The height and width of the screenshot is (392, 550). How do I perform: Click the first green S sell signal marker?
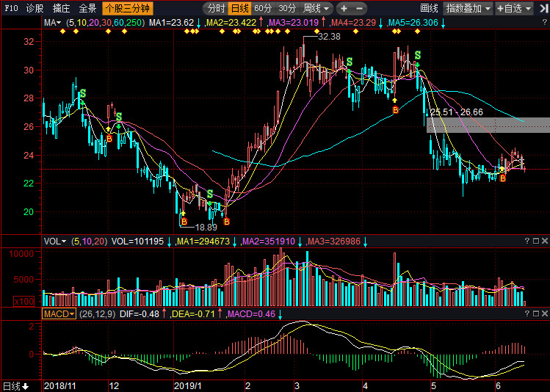point(82,94)
